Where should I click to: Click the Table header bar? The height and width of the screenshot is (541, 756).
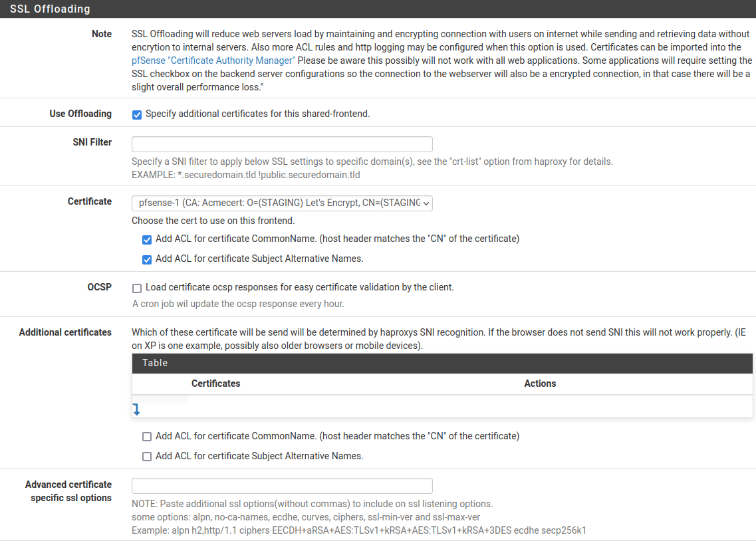[441, 363]
